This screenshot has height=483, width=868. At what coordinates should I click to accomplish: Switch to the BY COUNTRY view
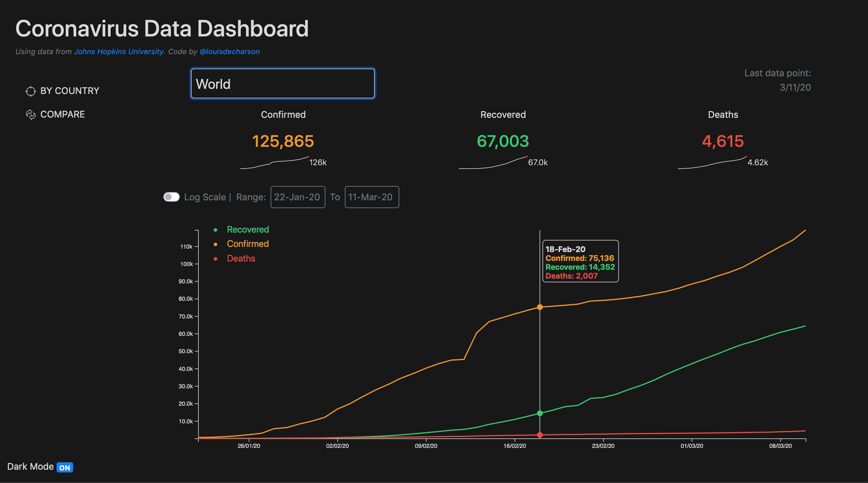[x=69, y=91]
